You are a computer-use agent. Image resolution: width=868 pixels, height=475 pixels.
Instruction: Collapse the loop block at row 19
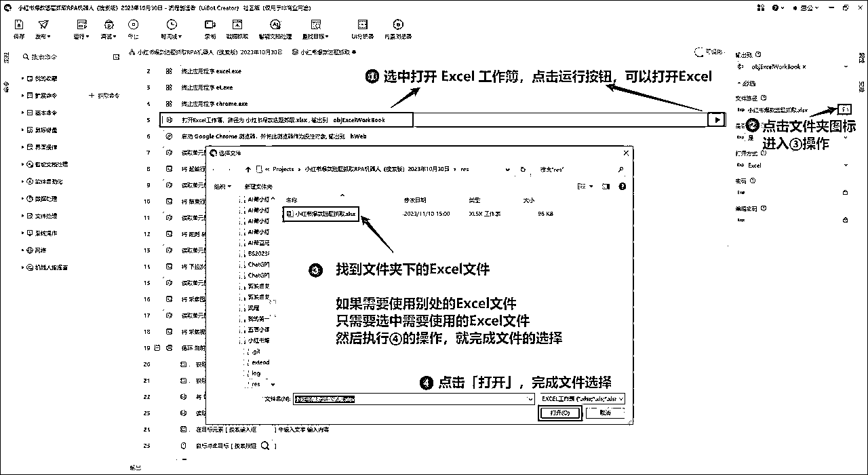(157, 348)
